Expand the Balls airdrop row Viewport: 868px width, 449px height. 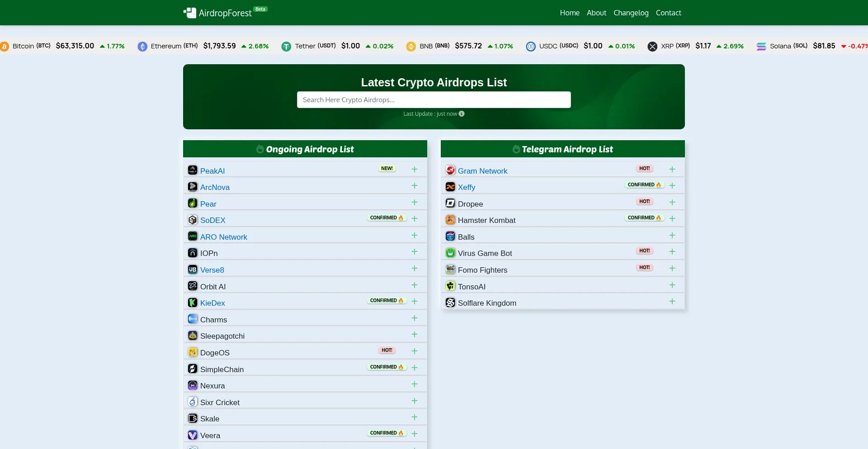(x=672, y=235)
